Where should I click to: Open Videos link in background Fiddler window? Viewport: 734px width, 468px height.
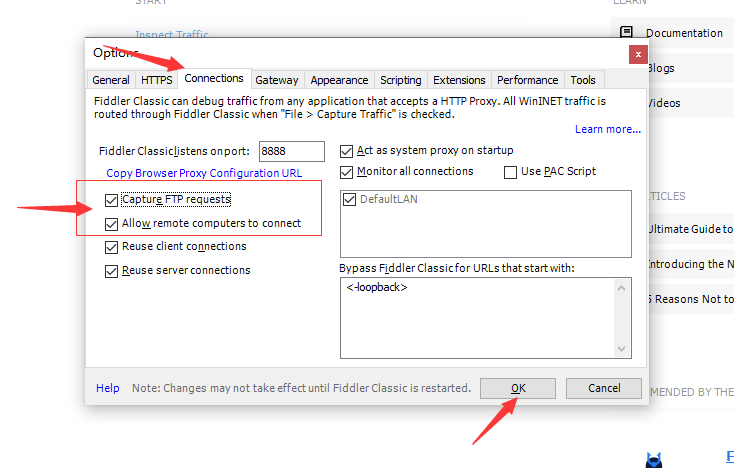coord(664,103)
